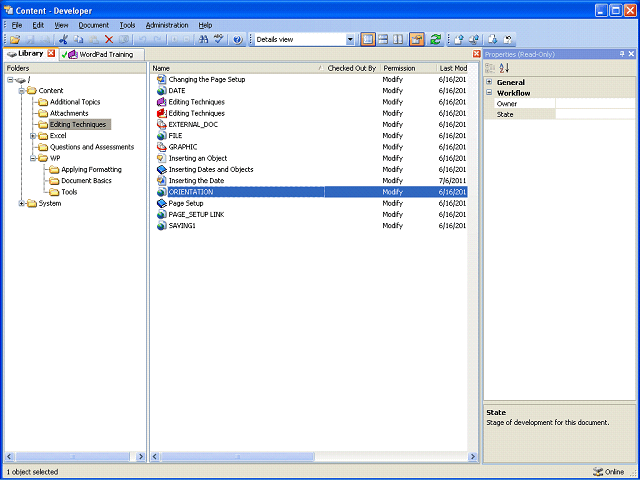Close the Library tab with its red X
This screenshot has height=480, width=640.
click(x=51, y=53)
